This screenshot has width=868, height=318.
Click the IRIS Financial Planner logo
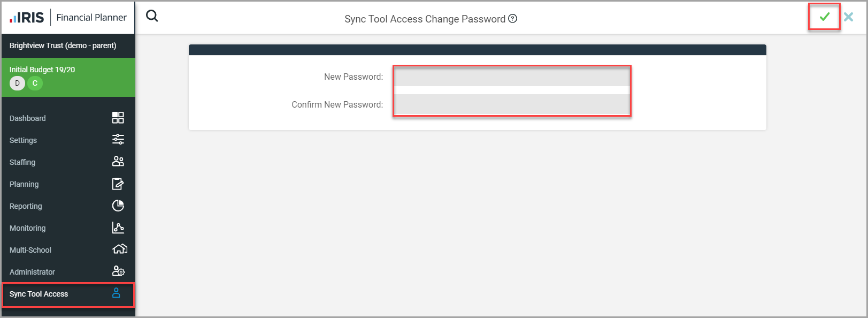tap(68, 18)
